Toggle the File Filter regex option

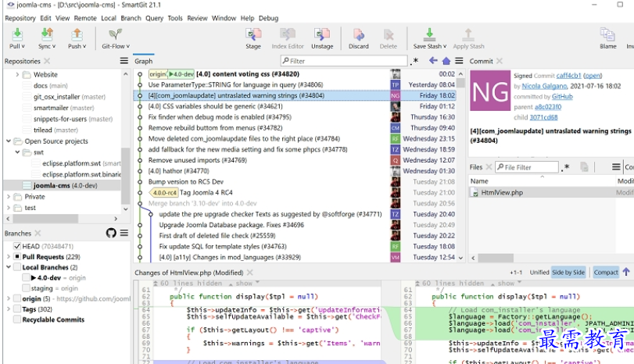565,167
